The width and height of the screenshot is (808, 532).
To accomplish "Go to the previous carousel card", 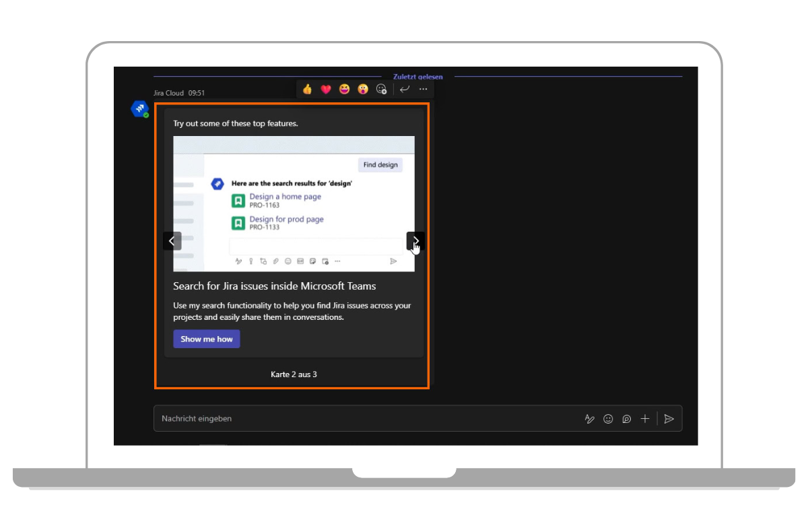I will tap(172, 240).
